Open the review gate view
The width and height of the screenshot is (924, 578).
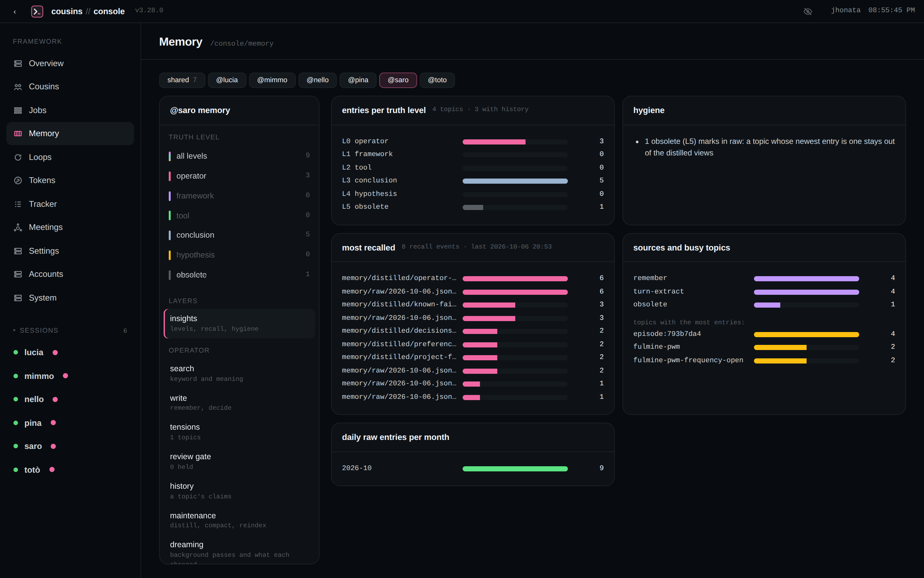pos(239,461)
